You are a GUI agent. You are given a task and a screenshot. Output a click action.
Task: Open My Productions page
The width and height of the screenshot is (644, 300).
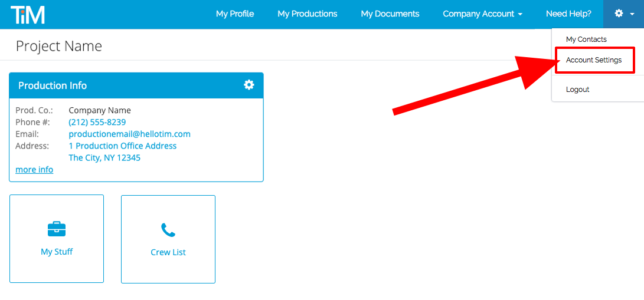(x=307, y=14)
